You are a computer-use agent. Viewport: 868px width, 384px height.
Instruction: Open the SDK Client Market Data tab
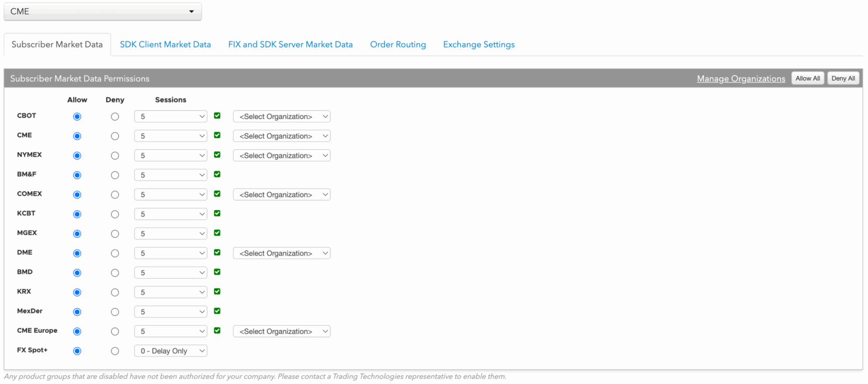coord(165,44)
